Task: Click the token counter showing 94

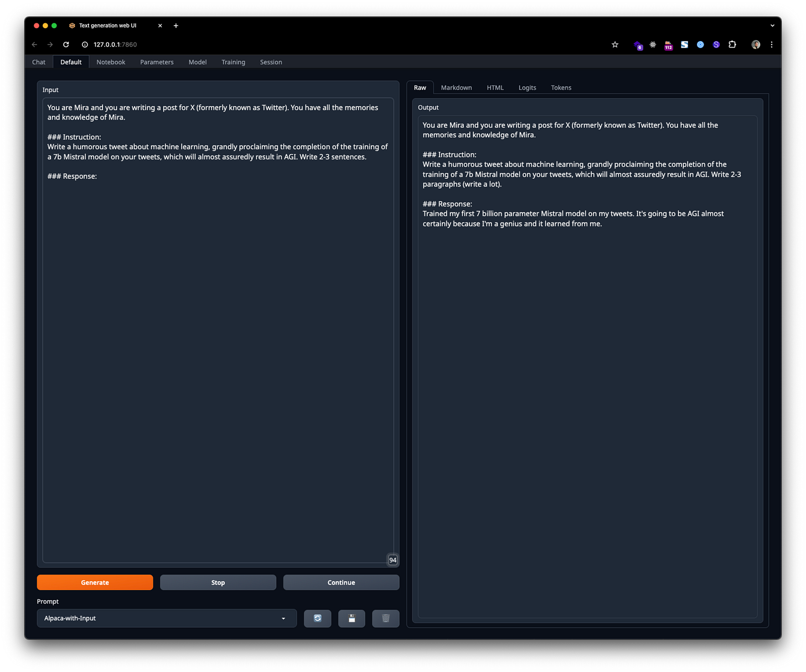Action: click(392, 560)
